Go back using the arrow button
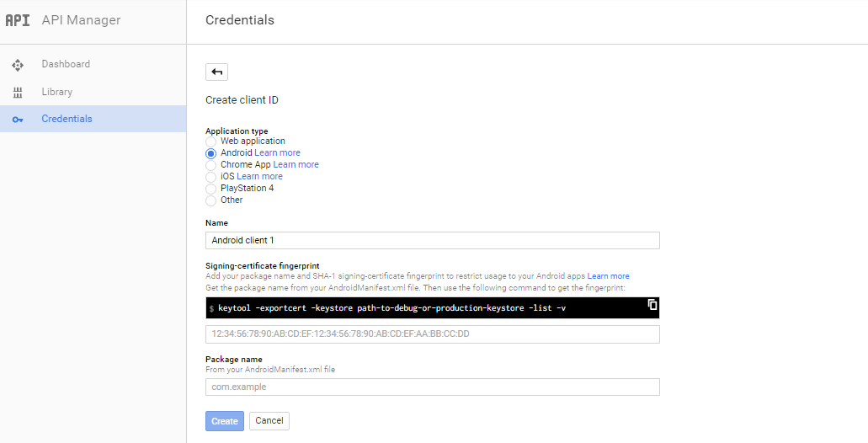868x443 pixels. 216,72
